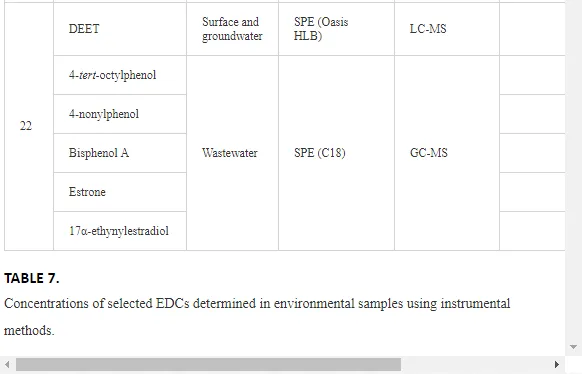Click the 17α-ethynylestradiol cell
582x374 pixels.
pos(120,231)
